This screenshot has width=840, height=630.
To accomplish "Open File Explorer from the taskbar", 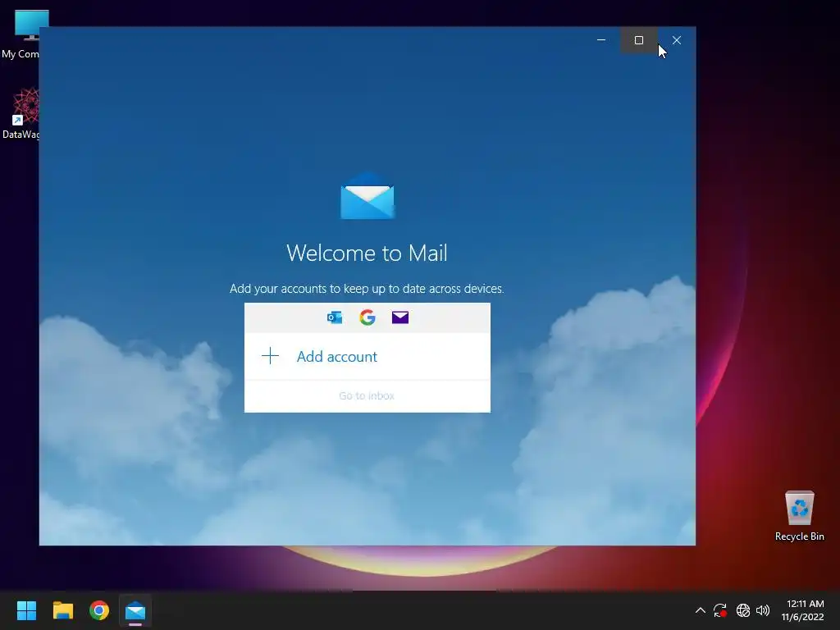I will coord(62,610).
